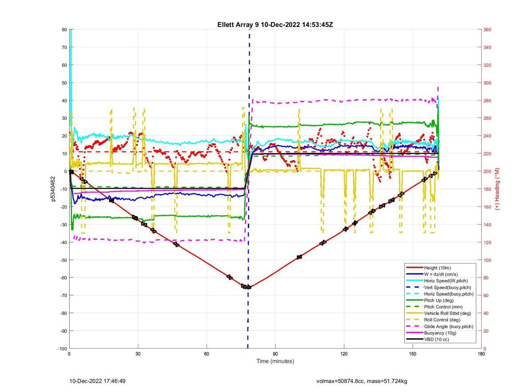Image resolution: width=532 pixels, height=392 pixels.
Task: Click 'Vehicle Roll Stbd (deg)' legend label
Action: (448, 313)
